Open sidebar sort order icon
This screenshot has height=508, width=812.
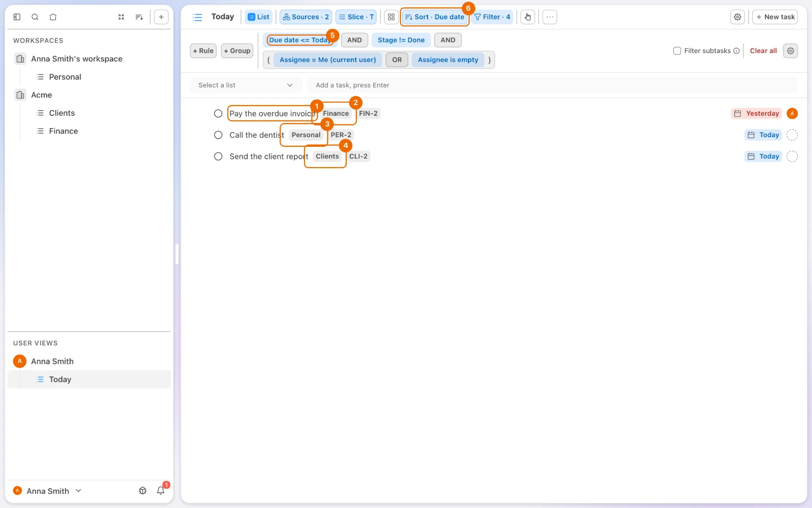coord(139,17)
